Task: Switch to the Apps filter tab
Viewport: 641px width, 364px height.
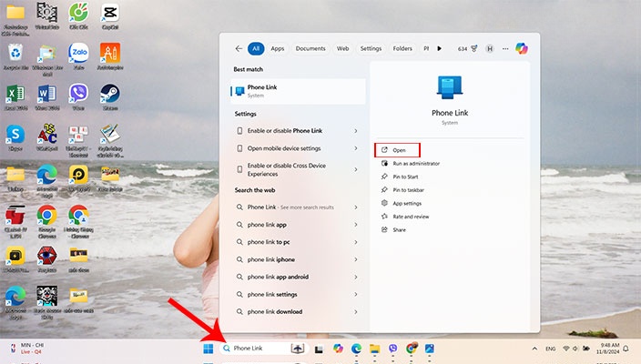Action: [x=278, y=48]
